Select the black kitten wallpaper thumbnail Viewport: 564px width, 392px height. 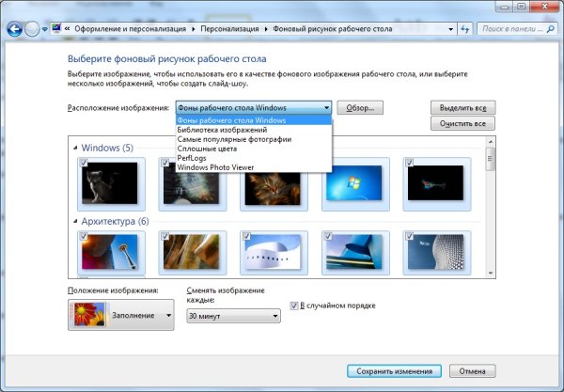tap(110, 183)
